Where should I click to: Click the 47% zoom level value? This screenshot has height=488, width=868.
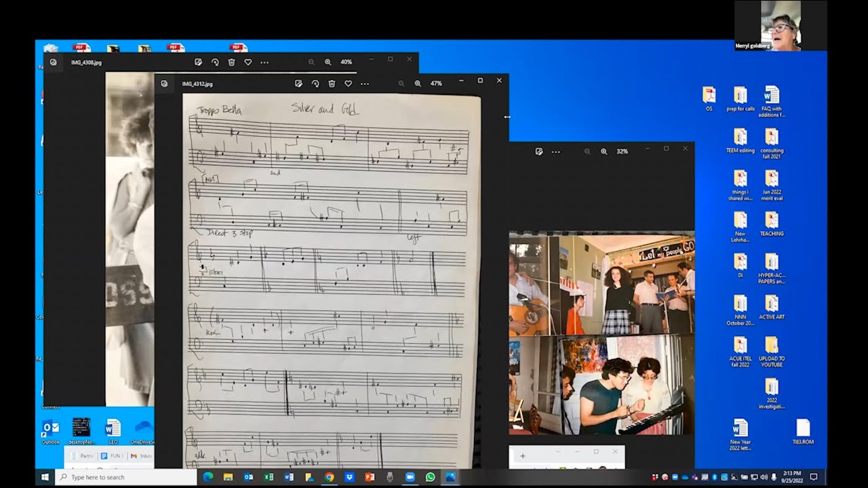[x=436, y=83]
